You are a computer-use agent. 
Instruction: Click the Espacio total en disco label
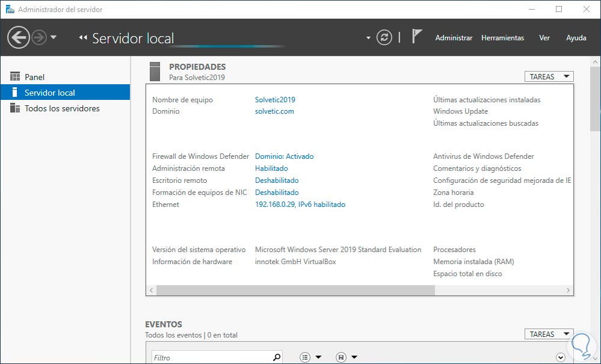pyautogui.click(x=467, y=274)
